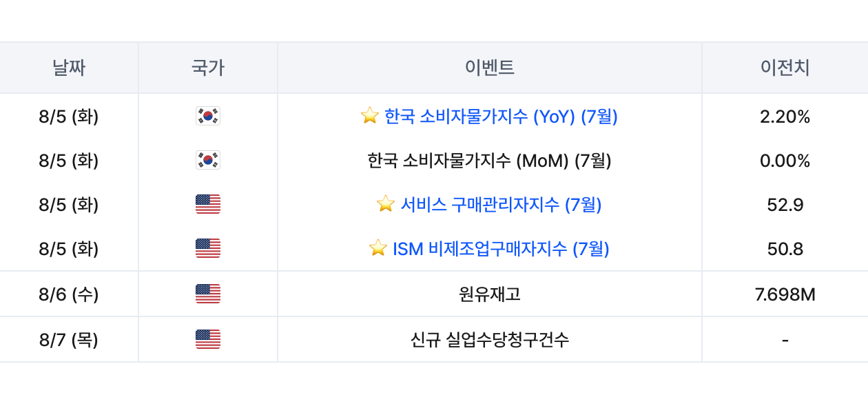
Task: Click the US flag for 신규 실업수당청구건수
Action: pos(208,339)
